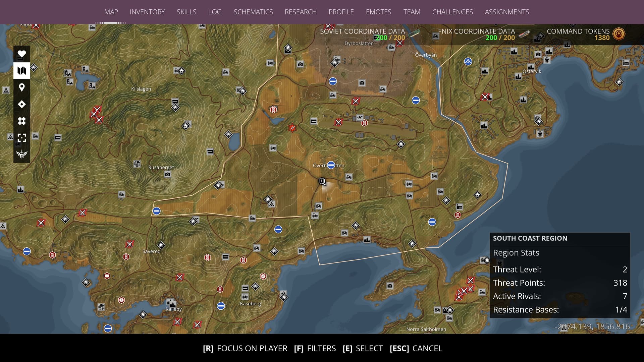The width and height of the screenshot is (644, 362).
Task: Open map Filters from the bottom bar
Action: click(315, 348)
